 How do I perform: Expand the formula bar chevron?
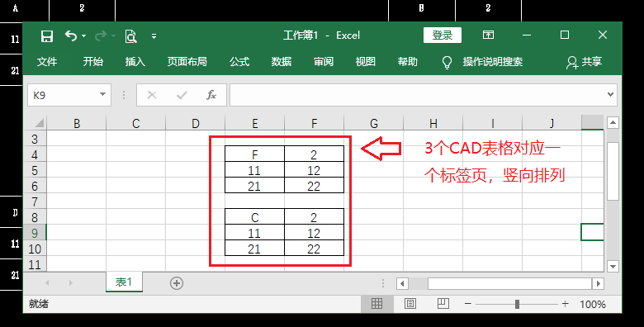click(x=611, y=94)
